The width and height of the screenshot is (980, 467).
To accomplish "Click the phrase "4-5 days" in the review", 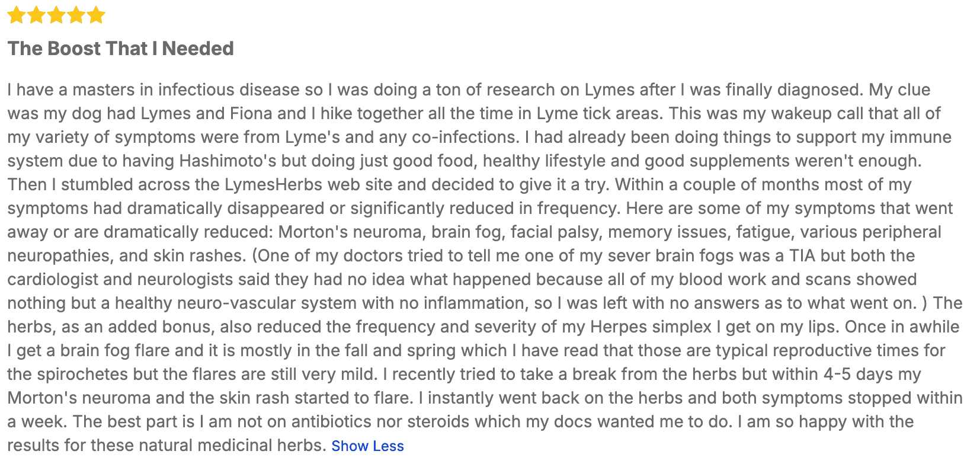I will pyautogui.click(x=859, y=375).
